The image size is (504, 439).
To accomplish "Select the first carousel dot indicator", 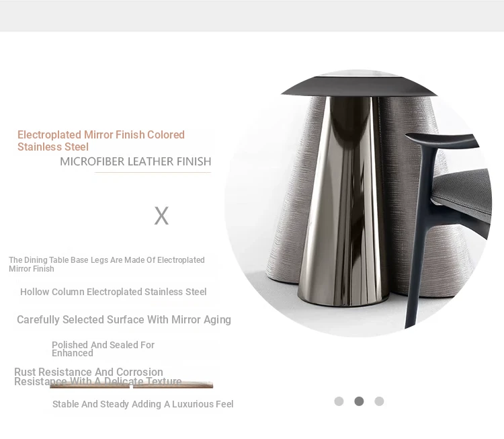I will coord(339,401).
